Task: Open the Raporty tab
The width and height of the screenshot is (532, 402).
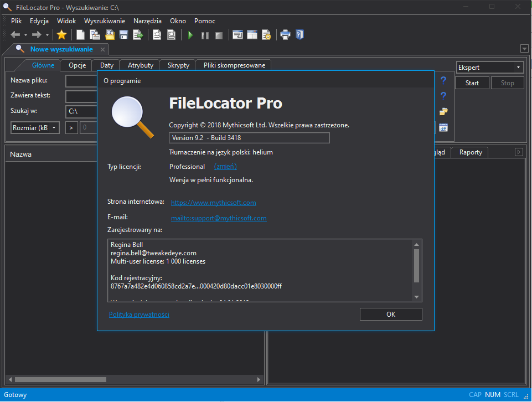Action: (471, 152)
